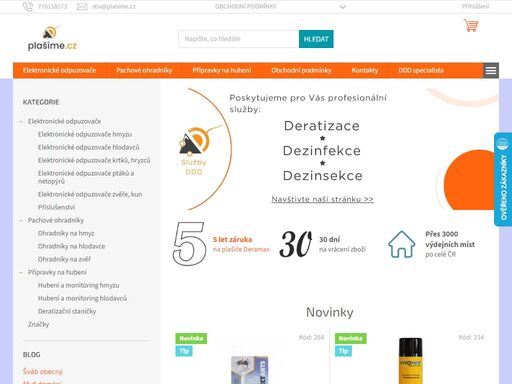Focus the search input field
This screenshot has height=384, width=512.
click(x=239, y=39)
